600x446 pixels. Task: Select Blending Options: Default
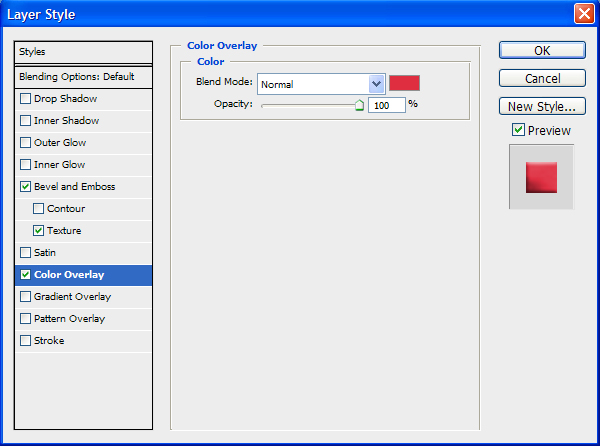click(x=84, y=76)
